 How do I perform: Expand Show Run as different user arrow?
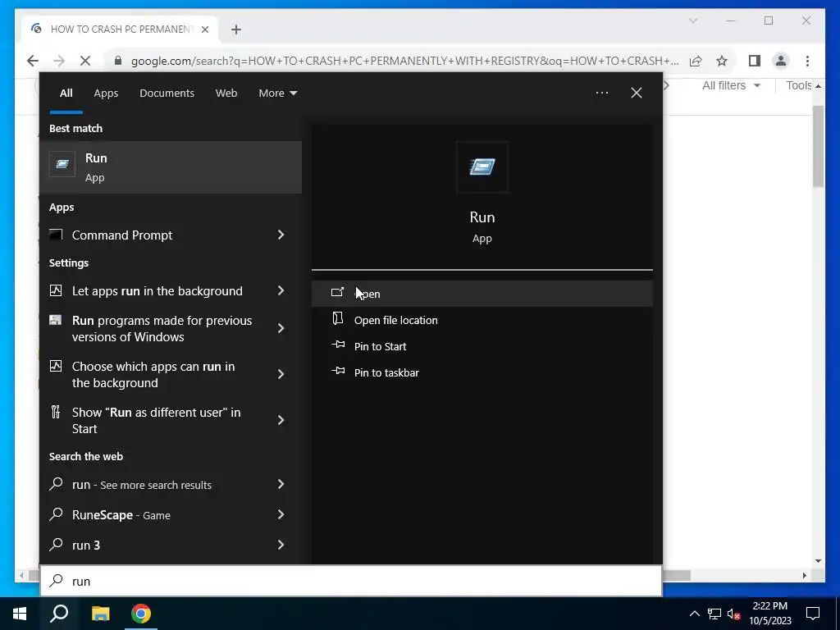[x=281, y=421]
